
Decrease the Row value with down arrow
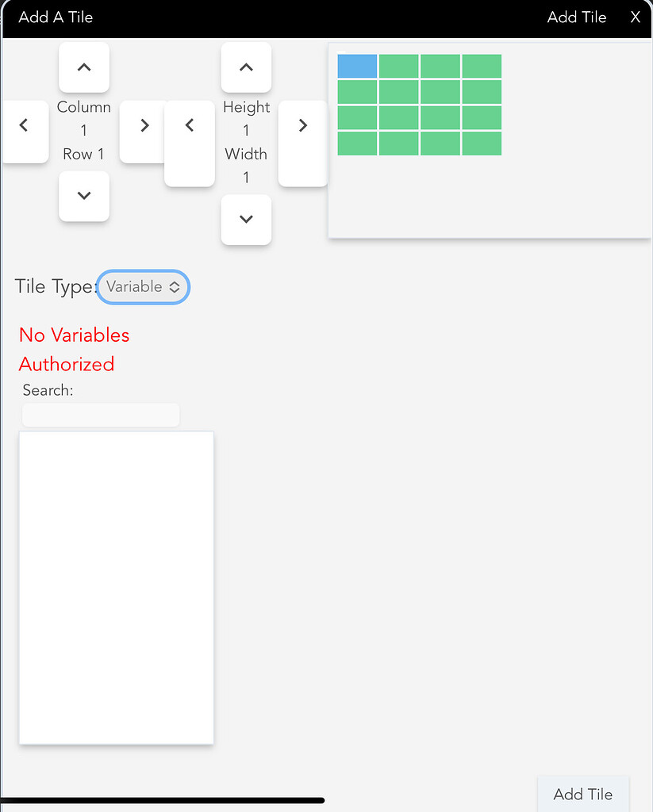(x=83, y=196)
